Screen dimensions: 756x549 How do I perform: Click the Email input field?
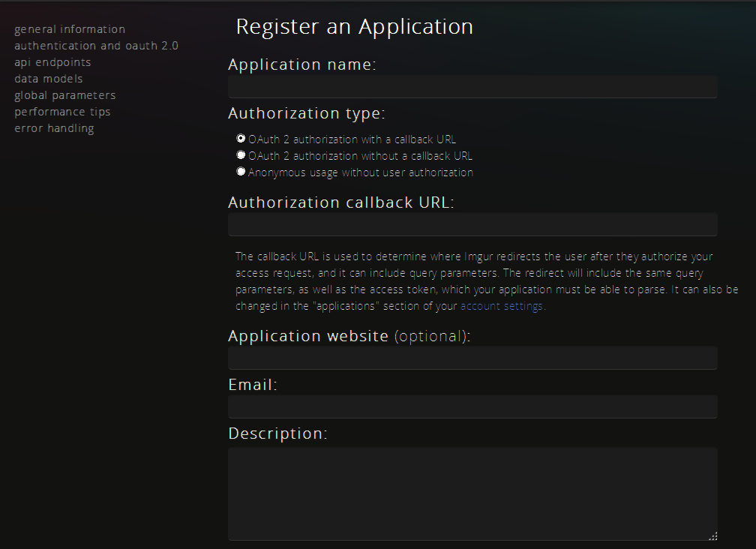[472, 406]
